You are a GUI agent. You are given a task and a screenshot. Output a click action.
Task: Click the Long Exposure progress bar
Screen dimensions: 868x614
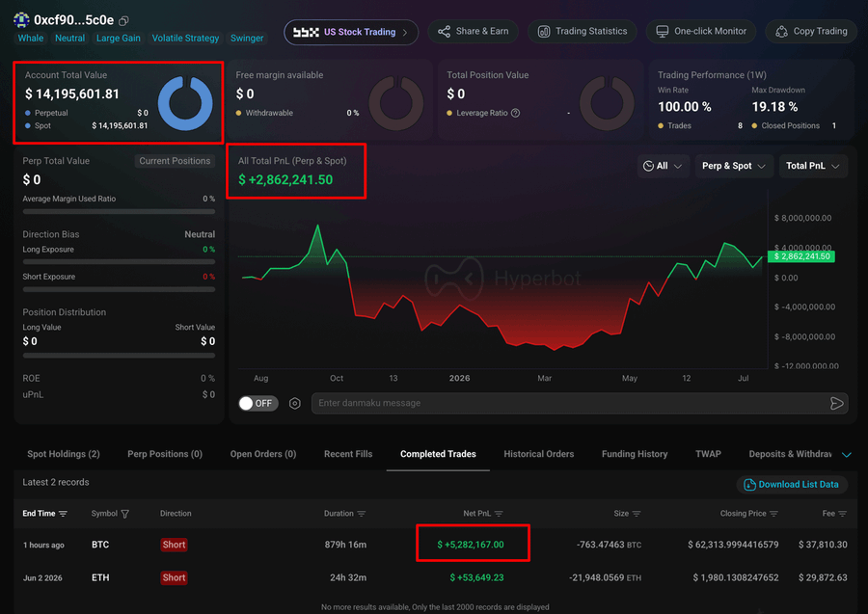coord(119,262)
